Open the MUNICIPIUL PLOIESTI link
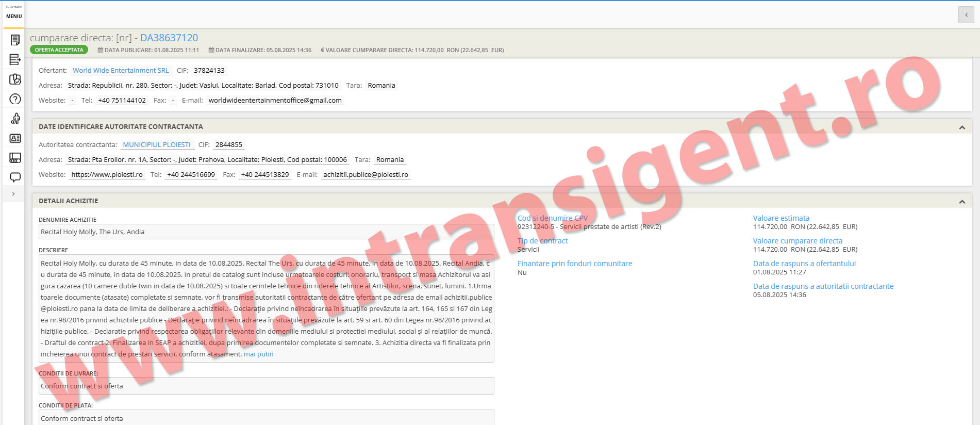The width and height of the screenshot is (980, 425). [x=157, y=145]
